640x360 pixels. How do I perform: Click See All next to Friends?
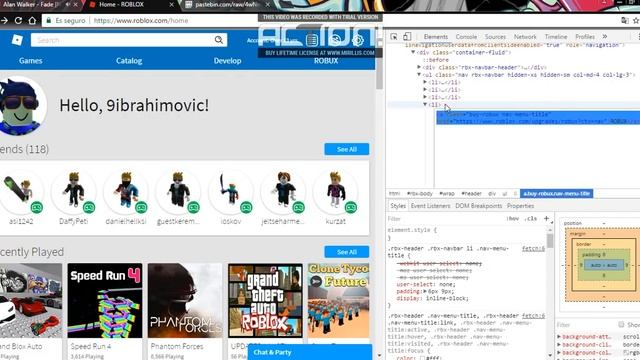click(x=347, y=149)
